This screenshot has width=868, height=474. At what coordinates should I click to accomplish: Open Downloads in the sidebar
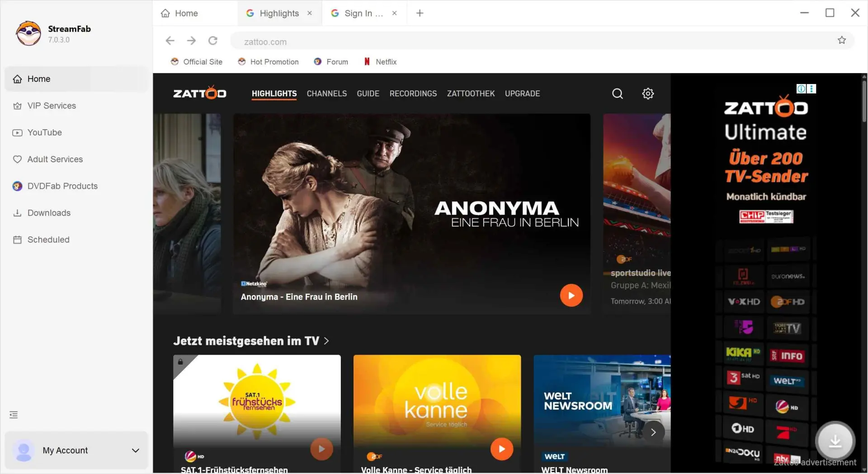tap(76, 213)
